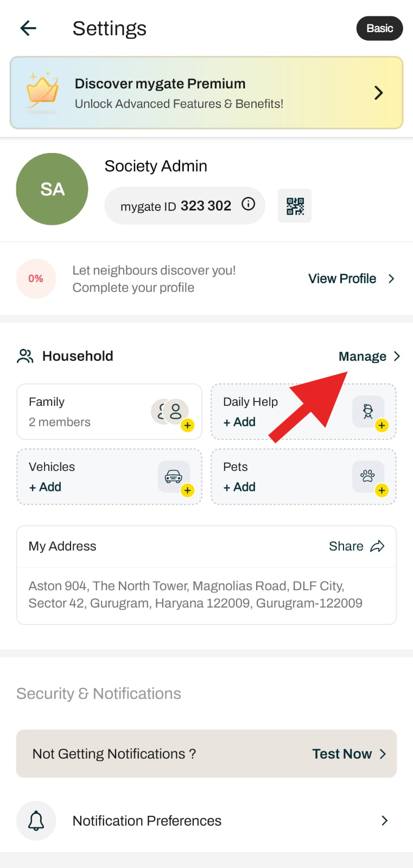The height and width of the screenshot is (868, 413).
Task: Tap Test Now for notifications
Action: pos(342,754)
